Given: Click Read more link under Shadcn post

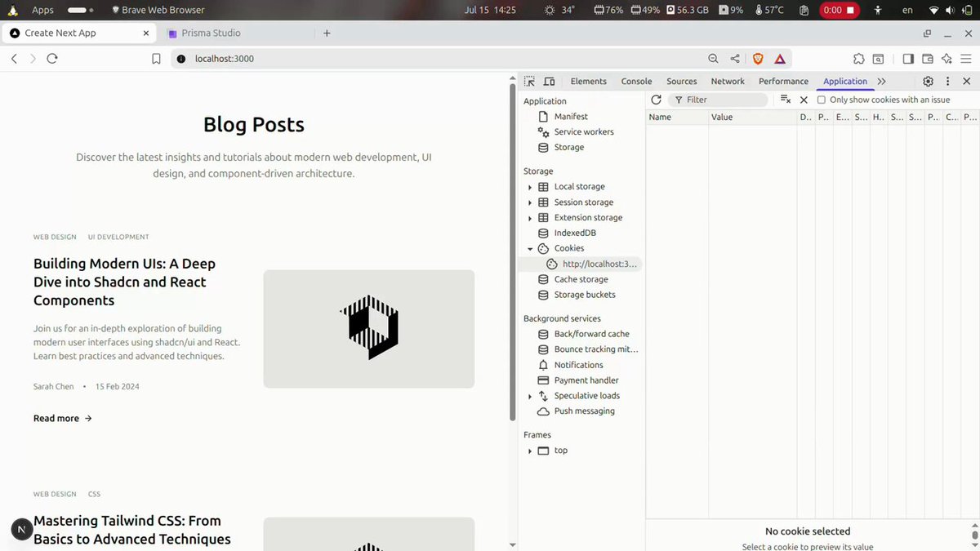Looking at the screenshot, I should coord(63,418).
